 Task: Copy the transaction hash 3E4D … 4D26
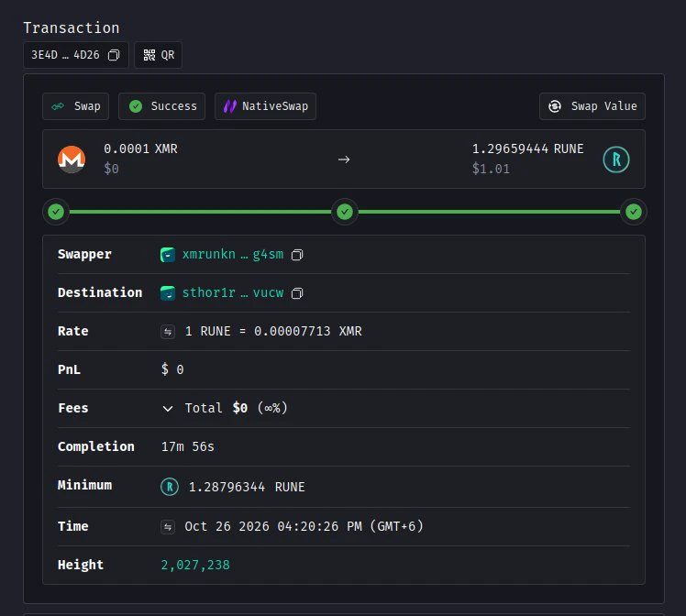114,55
